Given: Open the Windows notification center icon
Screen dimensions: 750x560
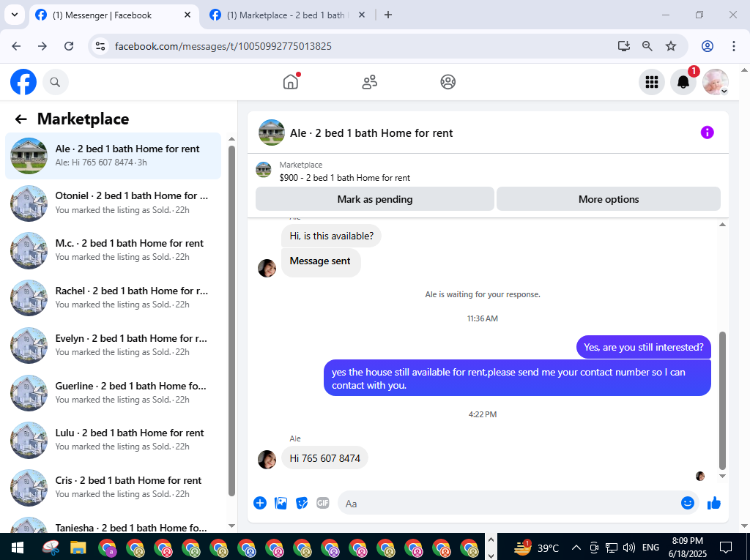Looking at the screenshot, I should click(x=726, y=547).
